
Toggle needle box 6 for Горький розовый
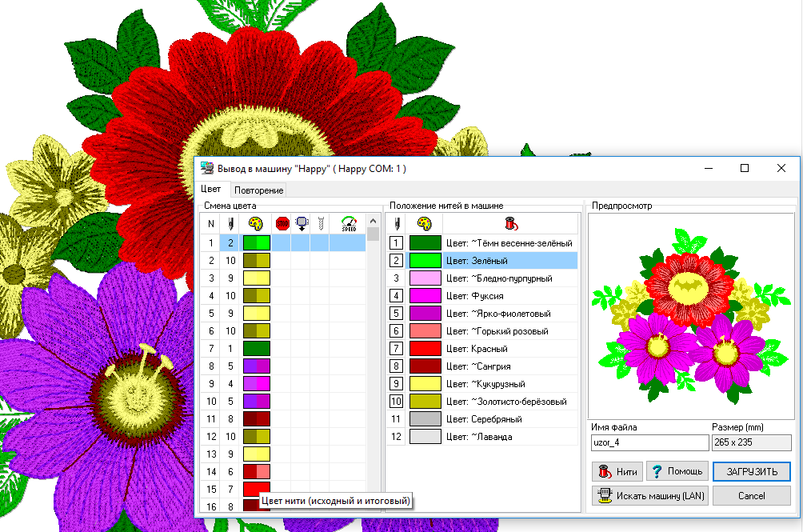click(396, 331)
